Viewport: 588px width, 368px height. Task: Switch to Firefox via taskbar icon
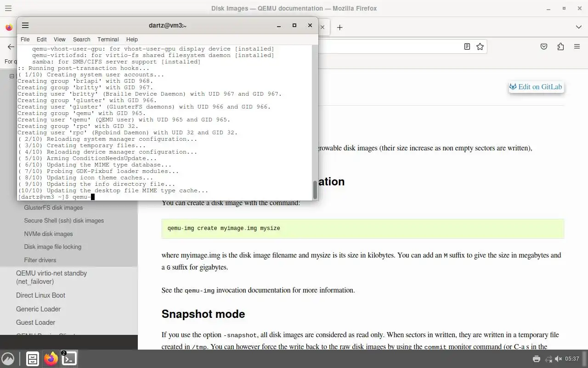click(51, 359)
